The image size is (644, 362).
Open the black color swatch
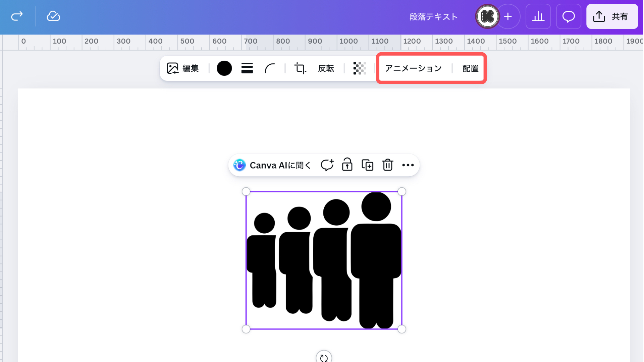coord(224,68)
